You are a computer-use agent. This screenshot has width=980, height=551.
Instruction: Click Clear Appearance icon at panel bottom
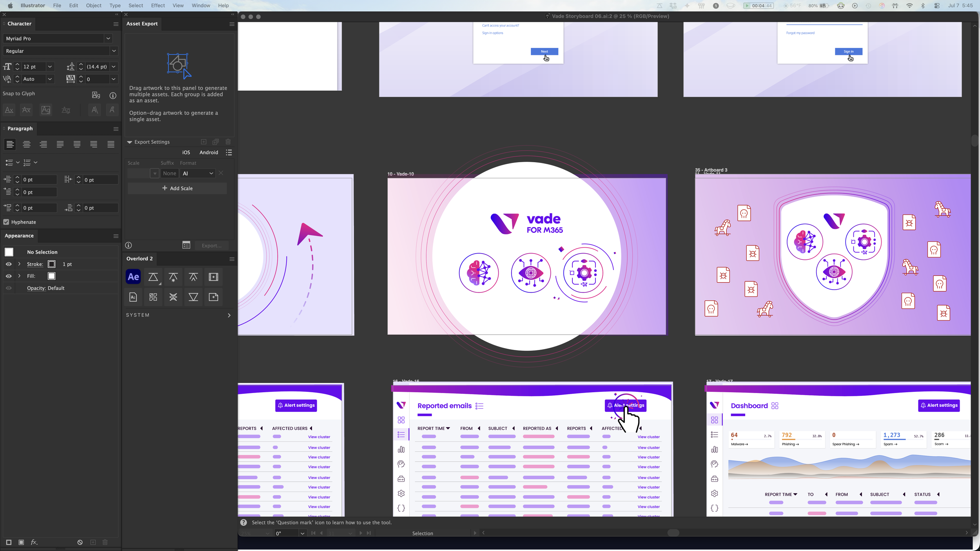click(x=80, y=542)
